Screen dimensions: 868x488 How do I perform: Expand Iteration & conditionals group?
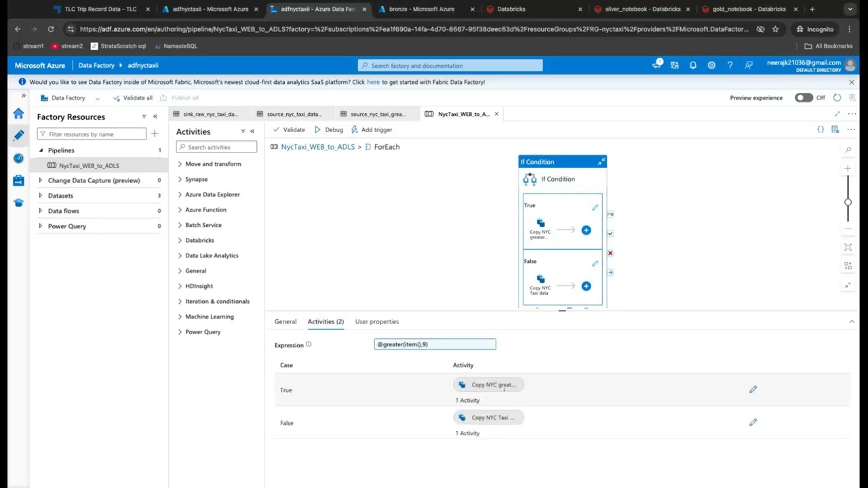point(180,302)
